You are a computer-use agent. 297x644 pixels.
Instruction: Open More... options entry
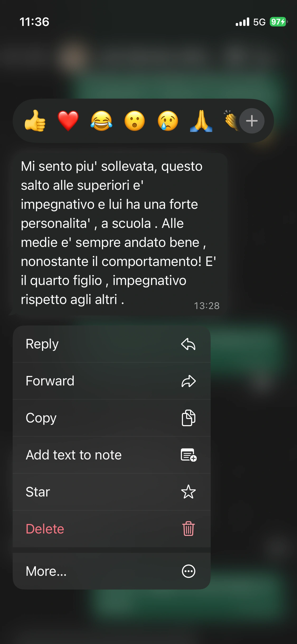tap(112, 571)
